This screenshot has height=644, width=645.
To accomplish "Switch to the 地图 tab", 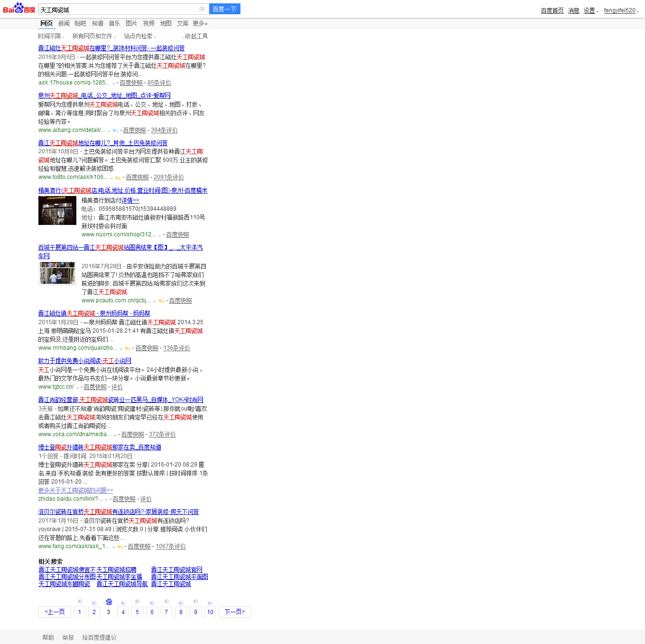I will coord(166,23).
